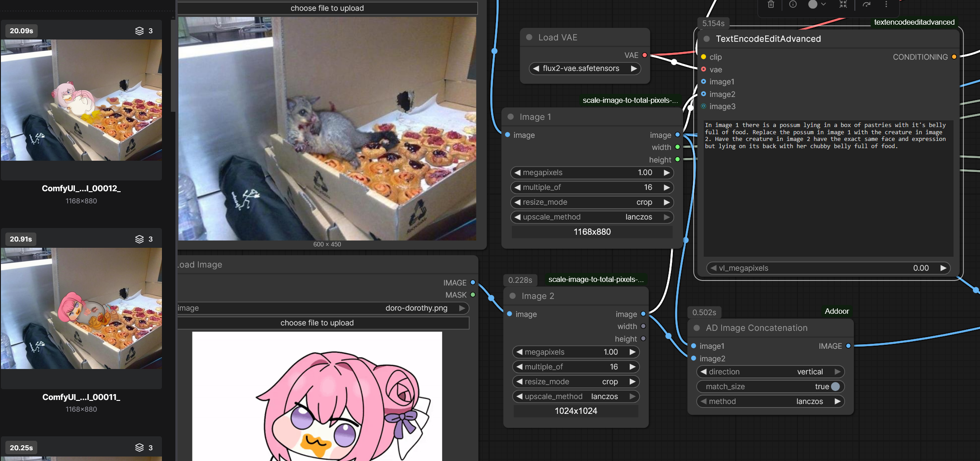Click the textencodeeditadvanced node badge
980x461 pixels.
tap(914, 22)
